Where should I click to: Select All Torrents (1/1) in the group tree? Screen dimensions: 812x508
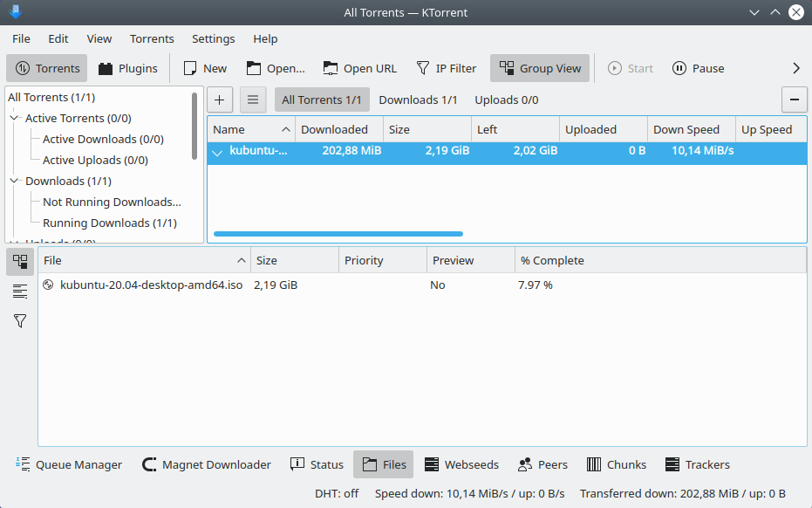51,98
